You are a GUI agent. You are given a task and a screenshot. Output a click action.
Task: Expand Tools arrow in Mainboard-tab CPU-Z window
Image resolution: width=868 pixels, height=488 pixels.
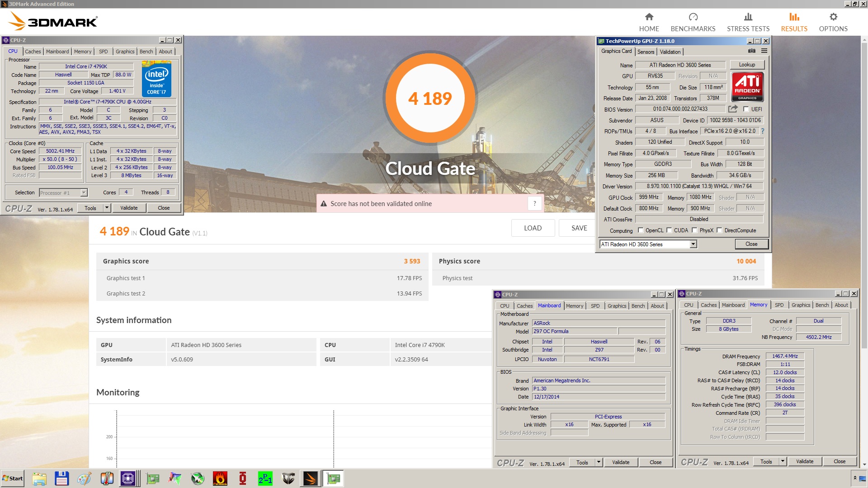click(x=599, y=462)
